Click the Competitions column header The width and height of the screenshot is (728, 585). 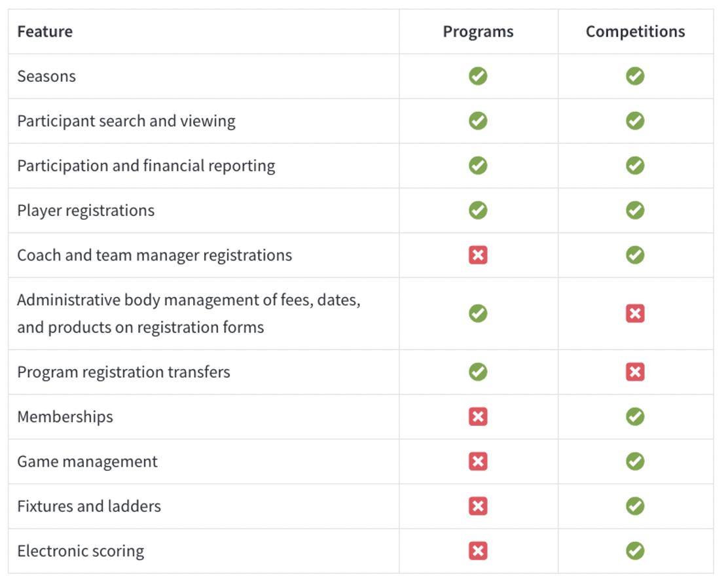[x=635, y=31]
